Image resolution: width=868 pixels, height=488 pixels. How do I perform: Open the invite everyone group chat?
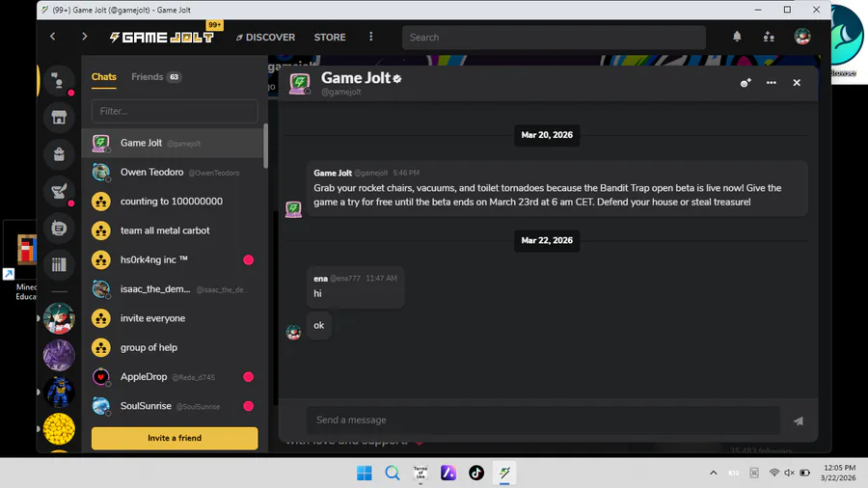point(173,318)
